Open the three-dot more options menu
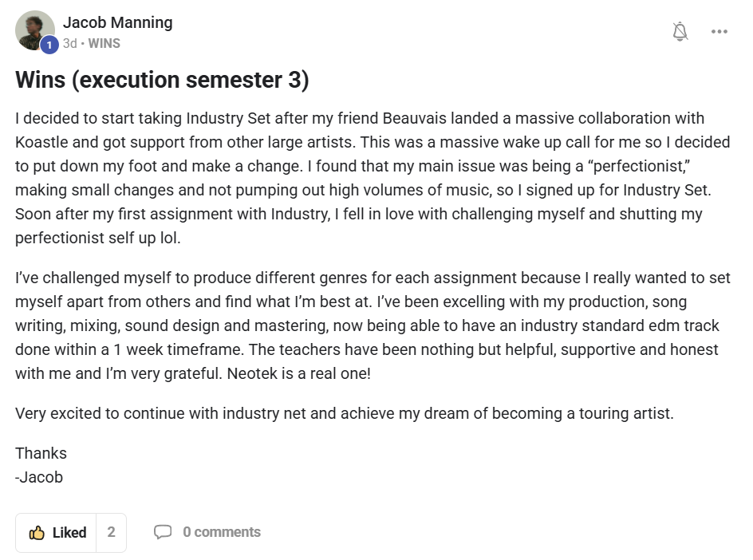The image size is (753, 560). (x=719, y=32)
